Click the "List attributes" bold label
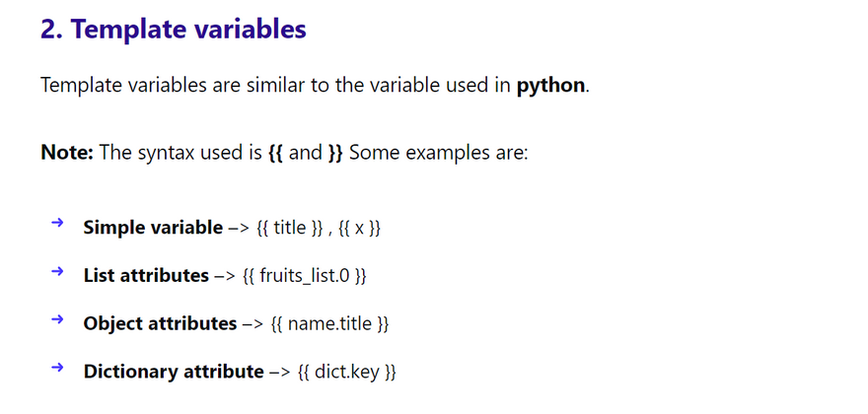 tap(145, 276)
